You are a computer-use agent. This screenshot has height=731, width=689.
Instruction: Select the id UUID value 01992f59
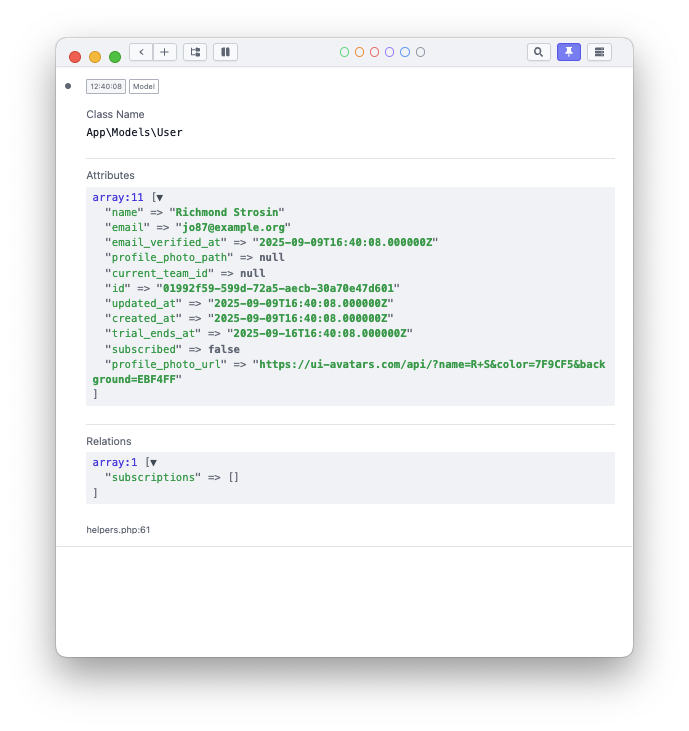point(278,289)
